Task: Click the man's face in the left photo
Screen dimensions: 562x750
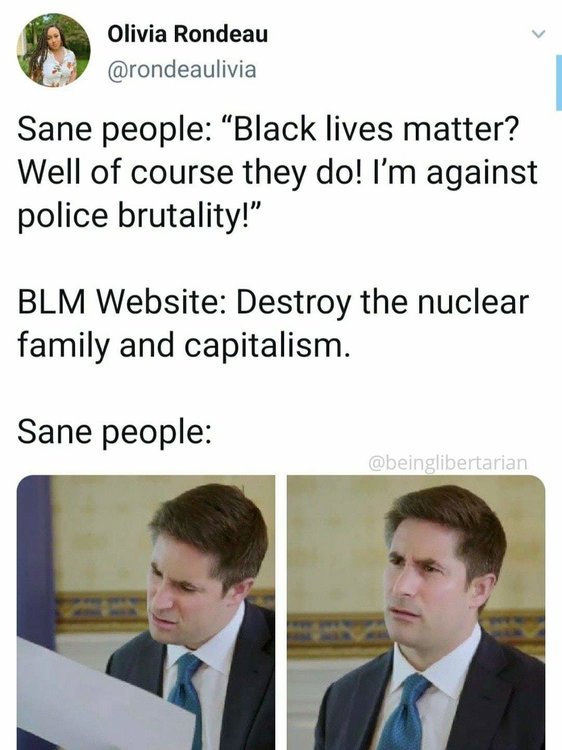Action: pyautogui.click(x=184, y=593)
